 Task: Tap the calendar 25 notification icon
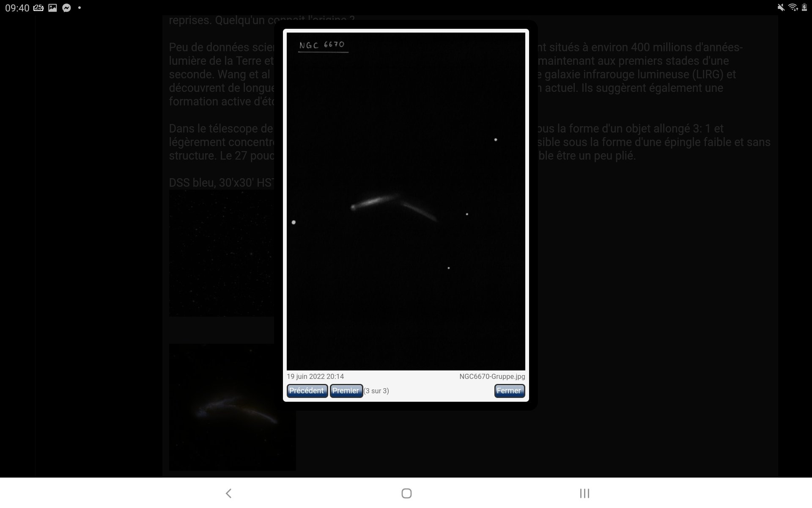pyautogui.click(x=38, y=8)
